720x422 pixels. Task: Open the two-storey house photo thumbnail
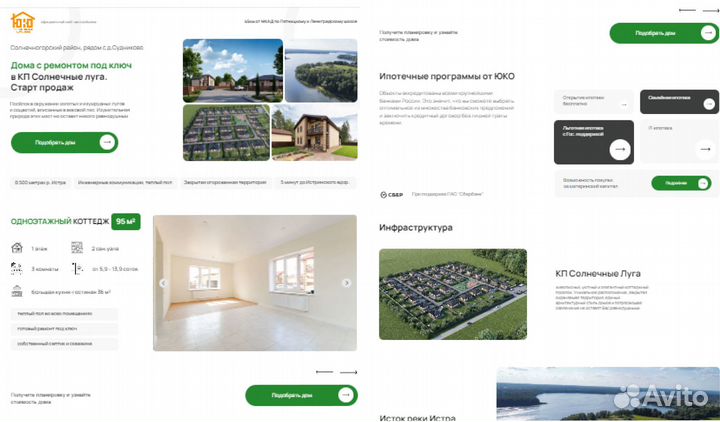coord(315,133)
